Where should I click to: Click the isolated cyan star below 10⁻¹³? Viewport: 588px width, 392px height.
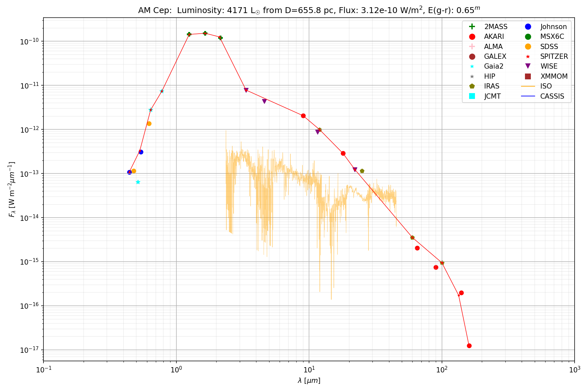(138, 182)
